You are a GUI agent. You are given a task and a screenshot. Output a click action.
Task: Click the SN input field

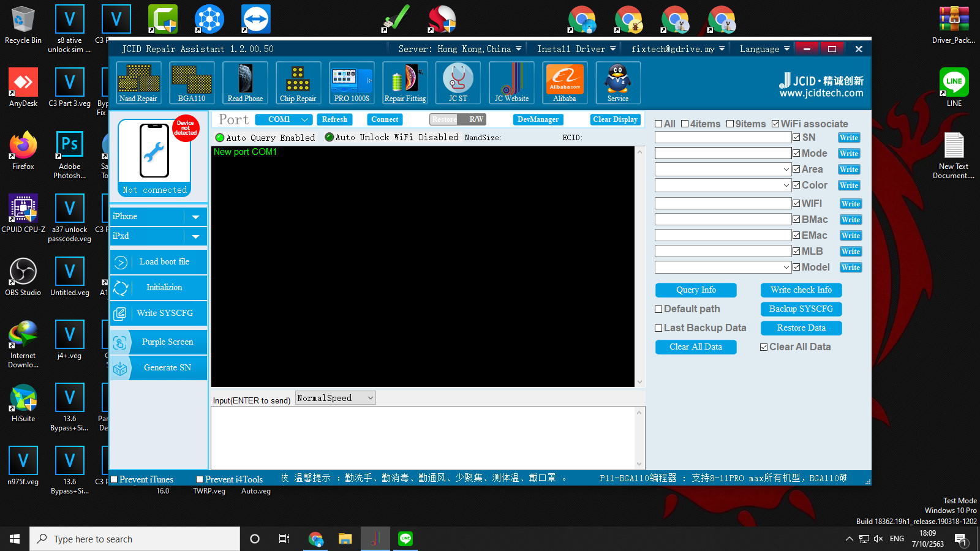click(x=723, y=138)
